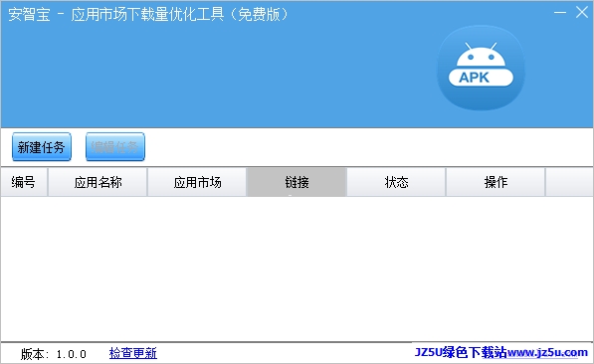Open the 检查更新 link
The height and width of the screenshot is (364, 594).
click(133, 353)
